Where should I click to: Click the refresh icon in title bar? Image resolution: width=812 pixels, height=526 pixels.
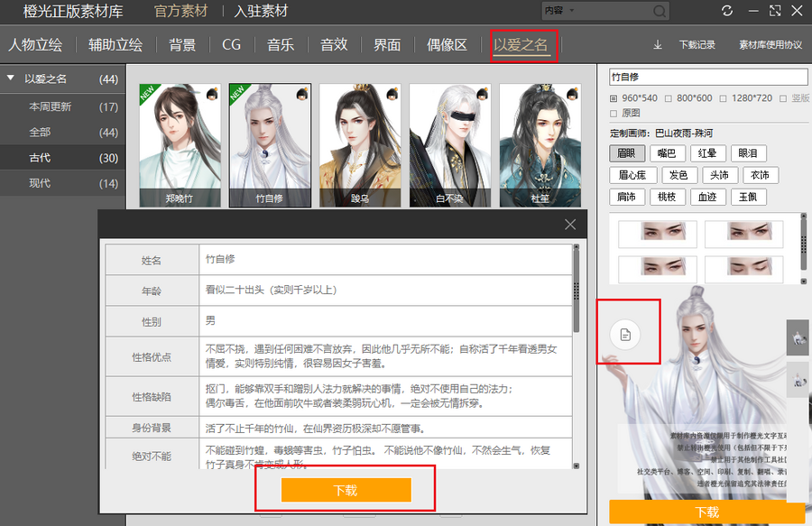pos(727,11)
